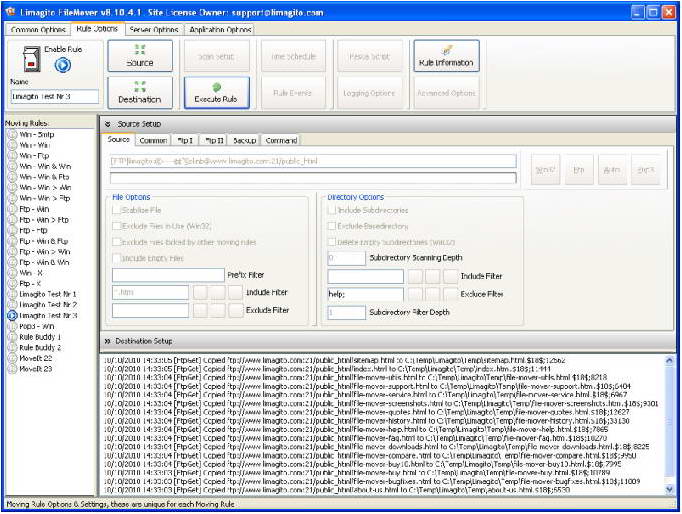Toggle the Stabilize File checkbox
This screenshot has height=514, width=682.
116,210
